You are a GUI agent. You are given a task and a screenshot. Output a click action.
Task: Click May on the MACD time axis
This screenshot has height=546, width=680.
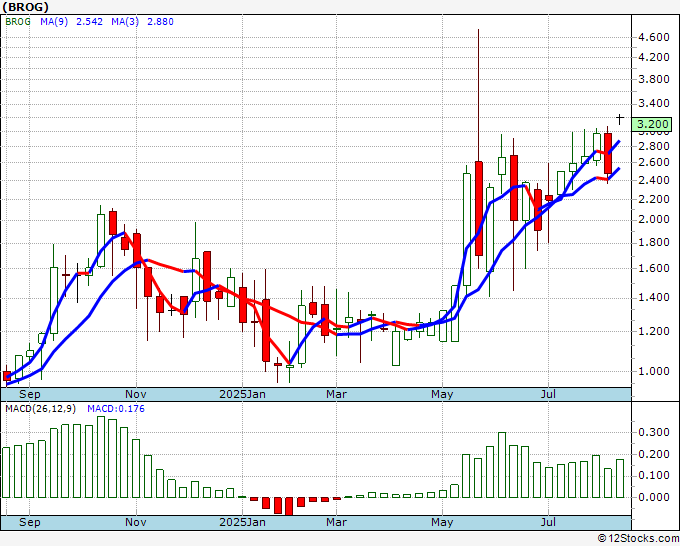(x=442, y=522)
